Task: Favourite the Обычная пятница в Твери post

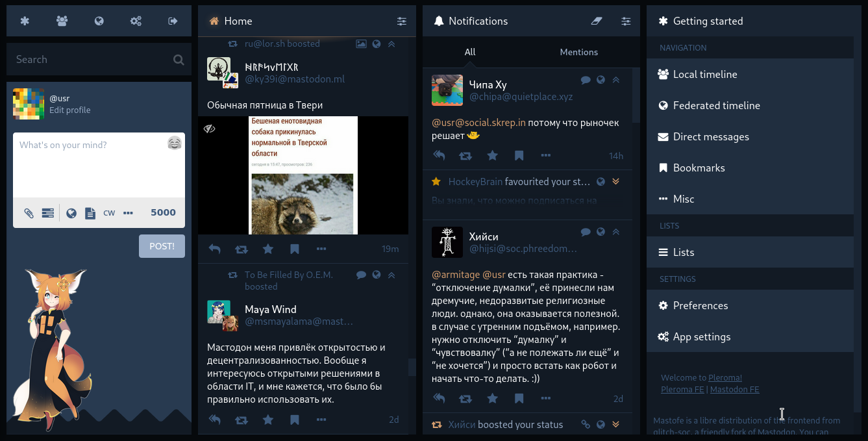Action: point(267,249)
